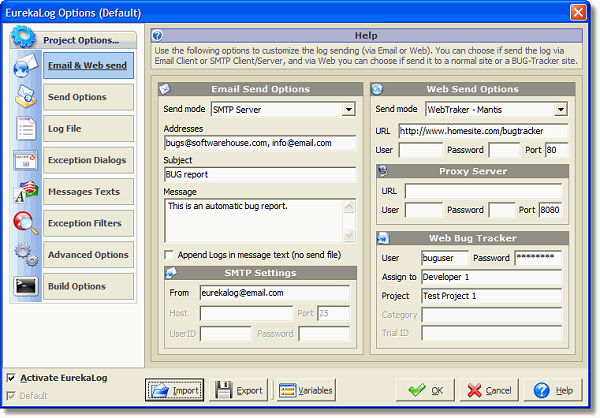The width and height of the screenshot is (600, 418).
Task: Click the Message box scroll down arrow
Action: click(349, 235)
